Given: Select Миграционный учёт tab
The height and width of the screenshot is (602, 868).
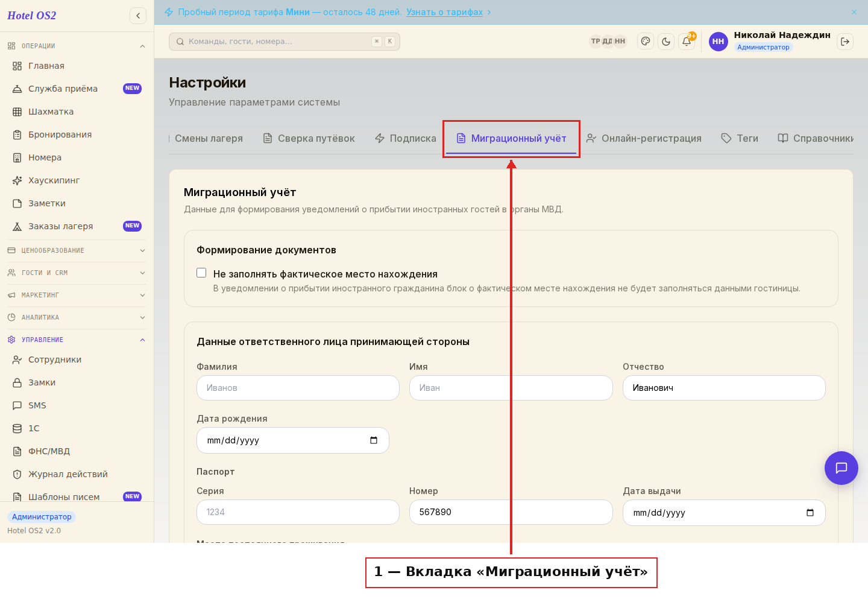Looking at the screenshot, I should [x=511, y=138].
